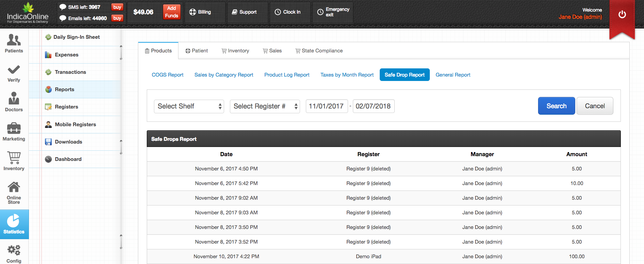
Task: Open the COGS Report link
Action: point(168,75)
